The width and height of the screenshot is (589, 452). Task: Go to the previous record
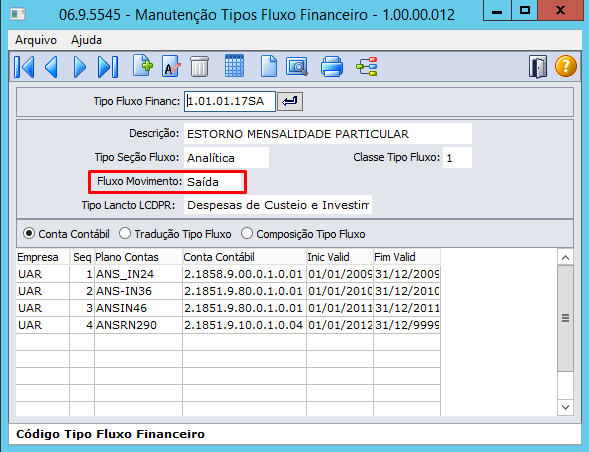51,67
